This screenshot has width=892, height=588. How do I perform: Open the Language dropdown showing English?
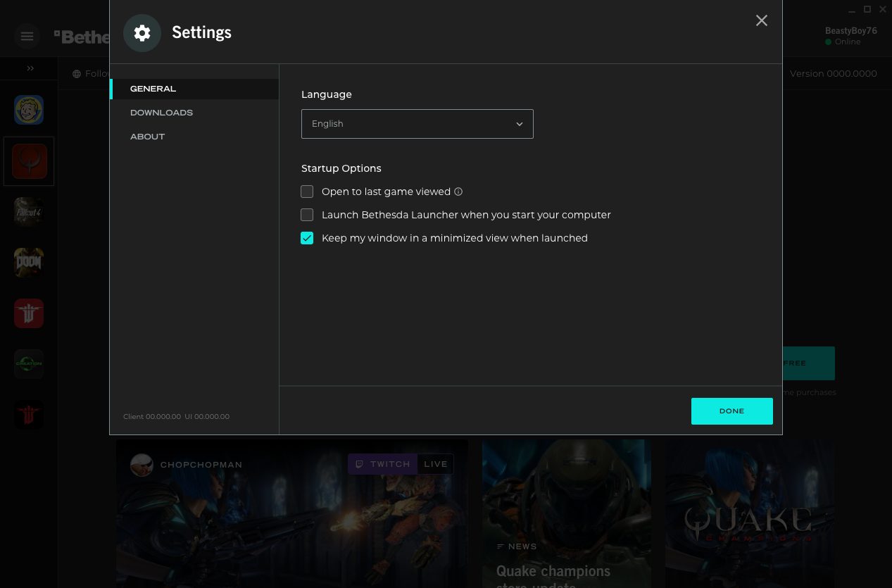417,124
